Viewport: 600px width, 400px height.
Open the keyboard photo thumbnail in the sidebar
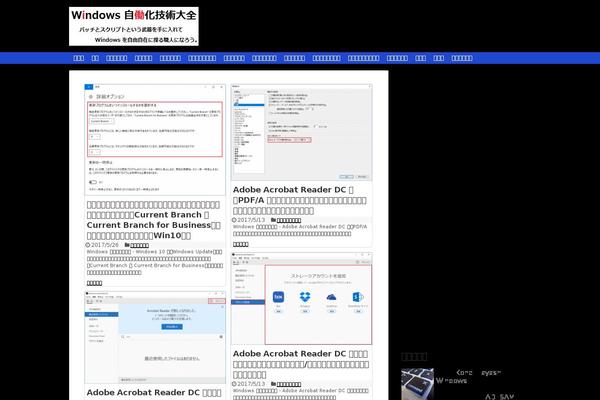tap(417, 384)
